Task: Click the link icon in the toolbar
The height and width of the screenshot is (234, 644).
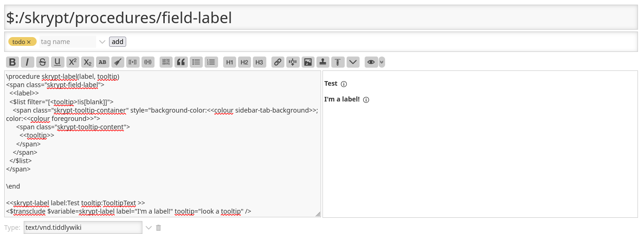Action: click(x=277, y=62)
